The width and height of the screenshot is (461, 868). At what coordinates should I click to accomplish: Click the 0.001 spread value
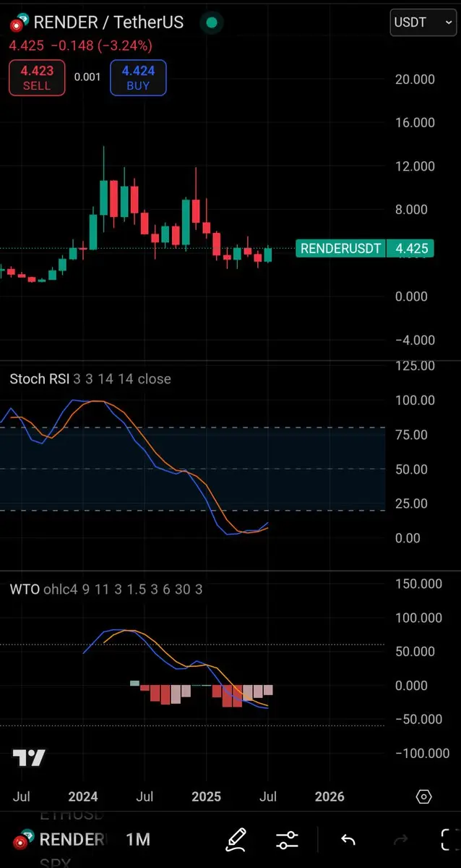click(x=87, y=77)
